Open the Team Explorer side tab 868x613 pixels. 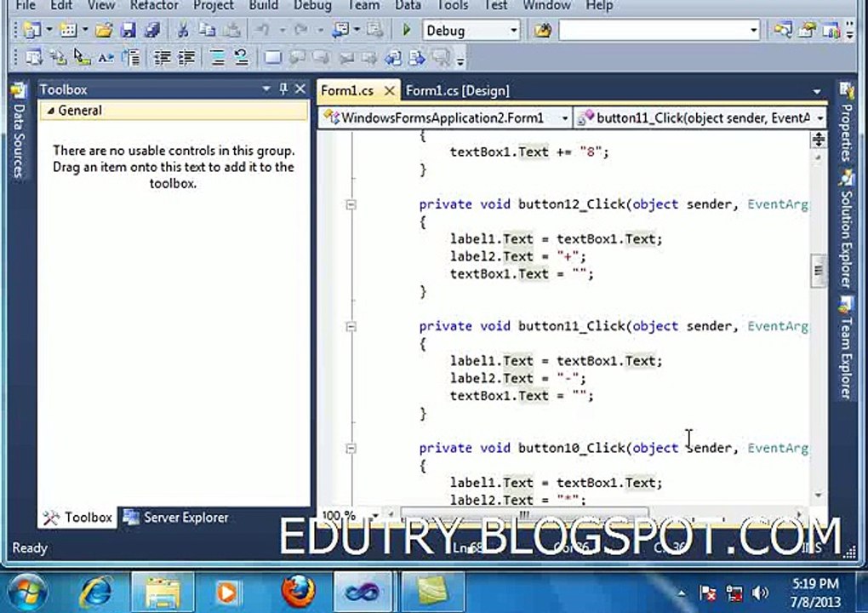pos(846,349)
